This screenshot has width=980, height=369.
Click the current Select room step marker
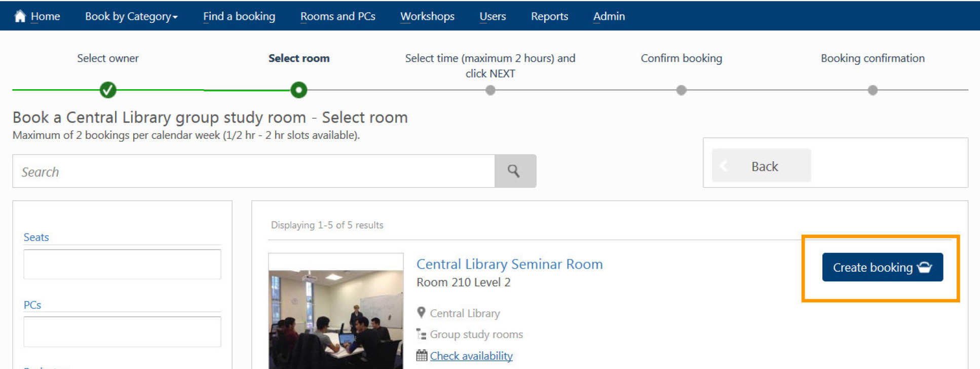pyautogui.click(x=299, y=90)
